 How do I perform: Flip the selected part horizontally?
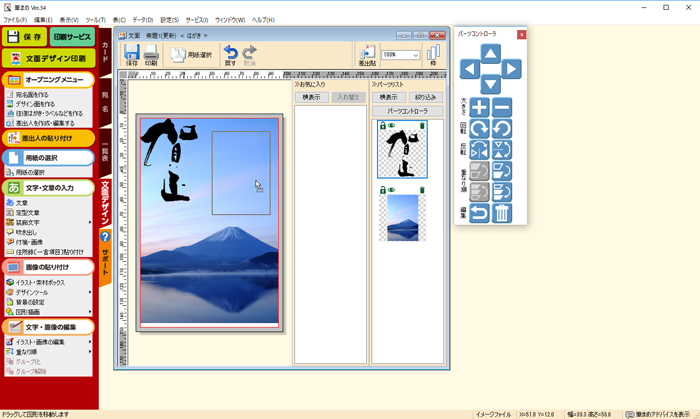479,150
